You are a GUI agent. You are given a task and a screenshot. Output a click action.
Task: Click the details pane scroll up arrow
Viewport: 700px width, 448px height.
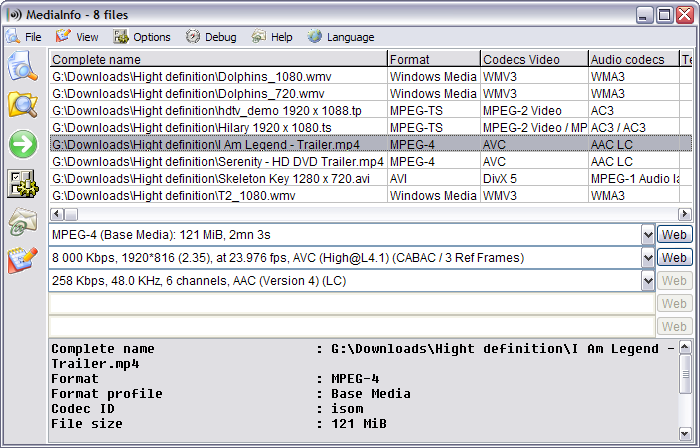(x=685, y=347)
